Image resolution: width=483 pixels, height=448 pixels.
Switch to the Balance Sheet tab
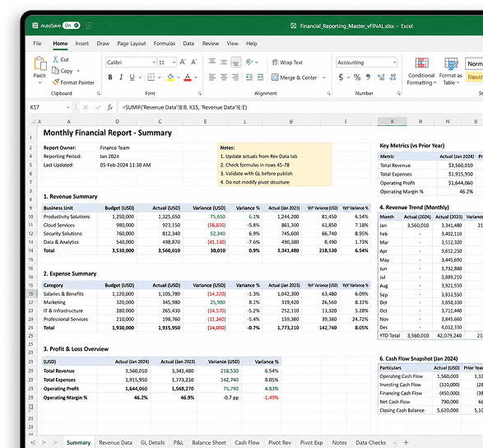click(209, 442)
